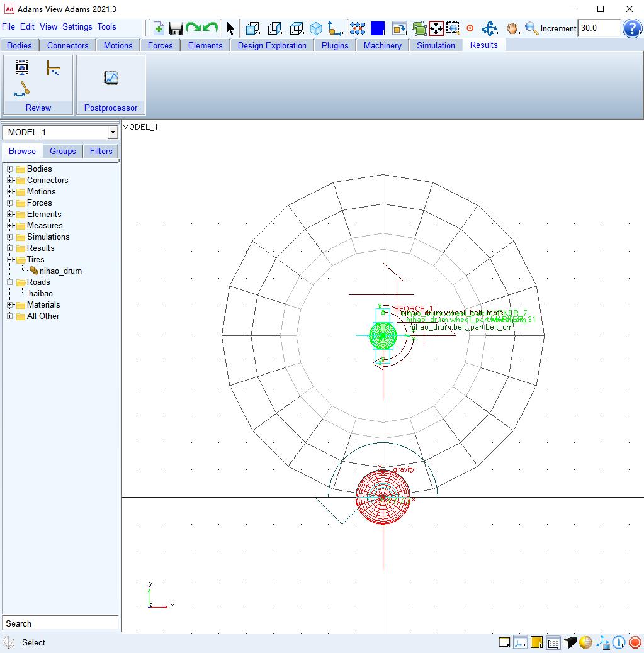Image resolution: width=644 pixels, height=653 pixels.
Task: Click the animation film strip icon
Action: pos(22,68)
